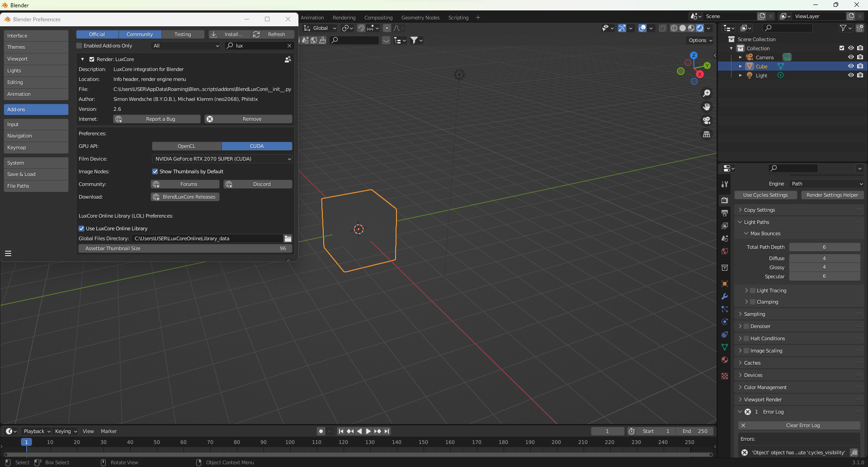Switch to orthographic view grid icon
The height and width of the screenshot is (467, 868).
point(706,134)
